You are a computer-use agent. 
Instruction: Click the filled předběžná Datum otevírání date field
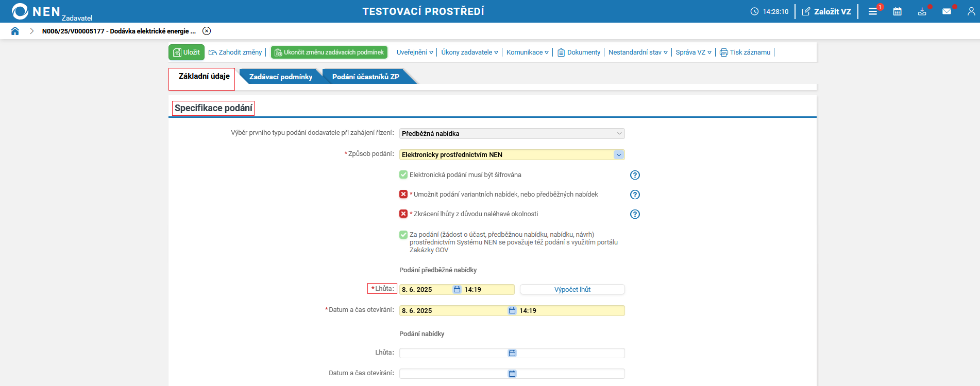pos(453,310)
